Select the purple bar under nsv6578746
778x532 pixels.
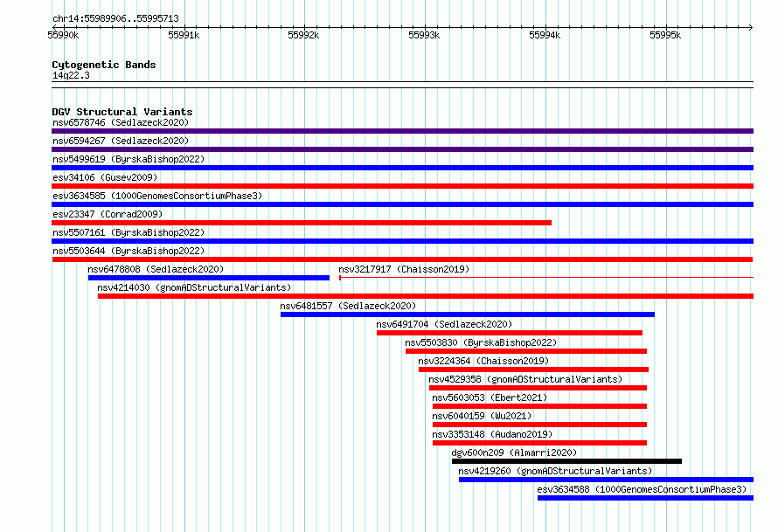[x=402, y=131]
